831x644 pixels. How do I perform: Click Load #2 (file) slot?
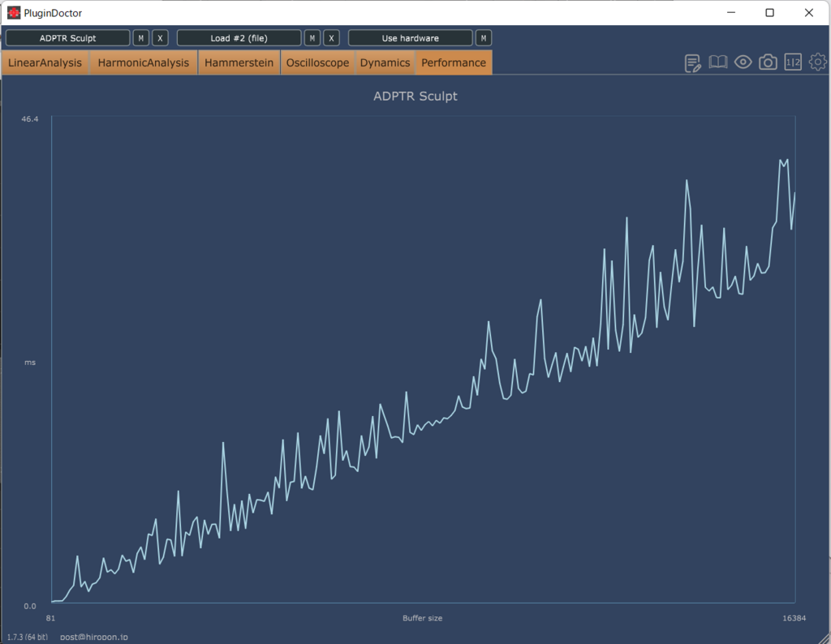coord(239,38)
